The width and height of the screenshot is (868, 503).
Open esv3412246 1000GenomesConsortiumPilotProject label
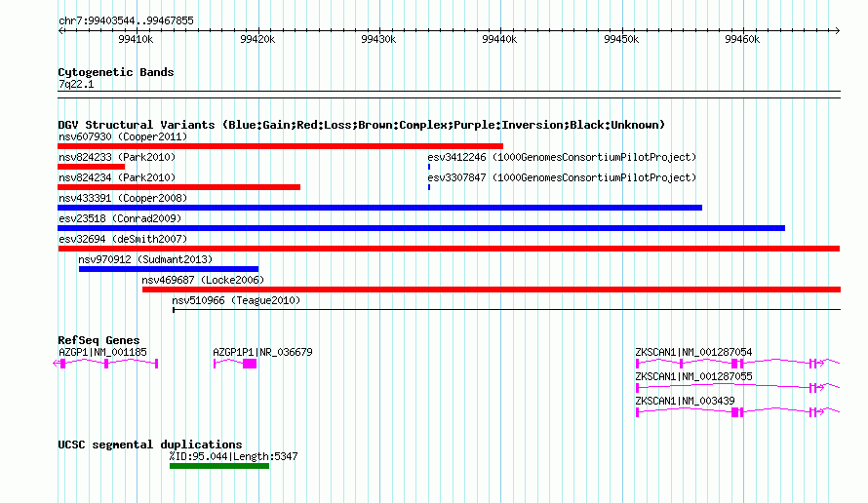tap(562, 157)
